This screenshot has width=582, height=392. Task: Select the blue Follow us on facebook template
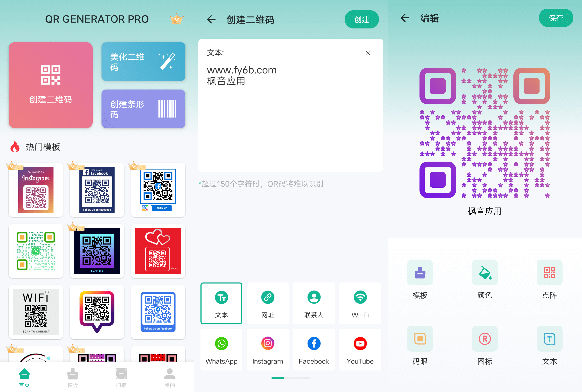click(158, 312)
